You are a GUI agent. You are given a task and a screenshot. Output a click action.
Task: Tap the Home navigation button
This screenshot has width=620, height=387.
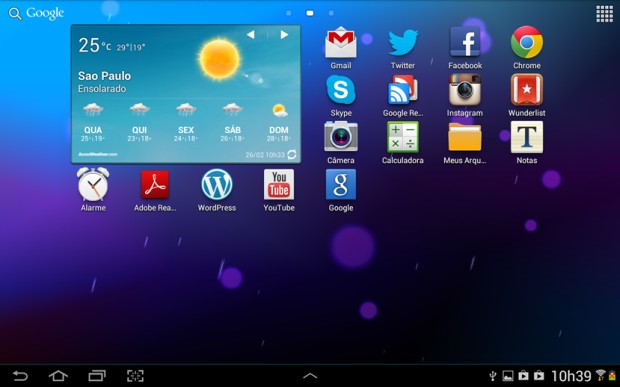(x=58, y=376)
